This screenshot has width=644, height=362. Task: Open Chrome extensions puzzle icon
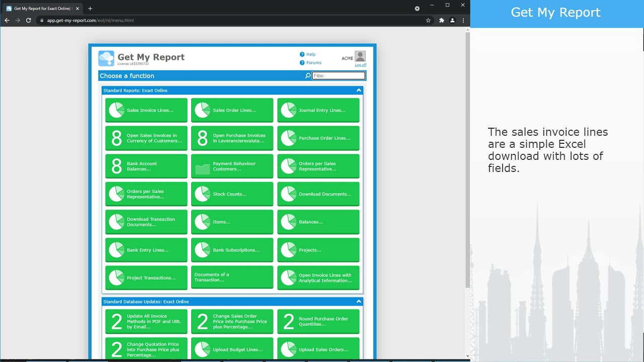coord(441,21)
